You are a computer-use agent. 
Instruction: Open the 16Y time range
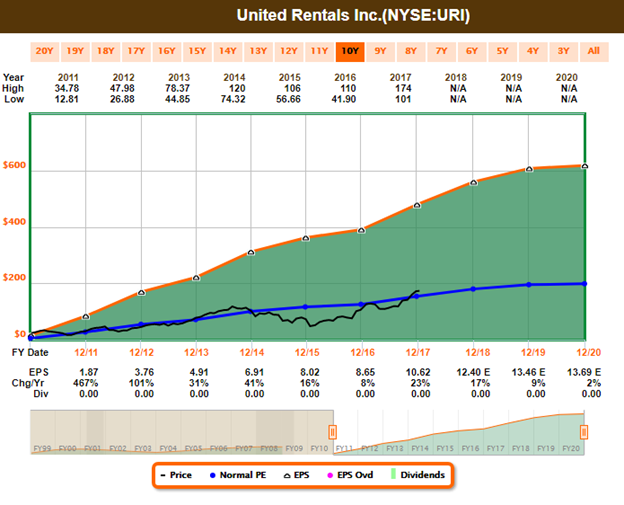pos(167,51)
